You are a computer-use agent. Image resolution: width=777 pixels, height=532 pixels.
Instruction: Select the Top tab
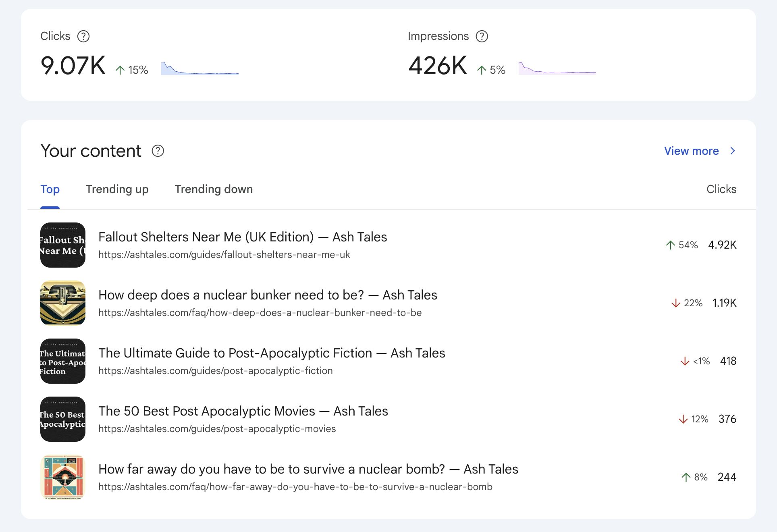[50, 189]
